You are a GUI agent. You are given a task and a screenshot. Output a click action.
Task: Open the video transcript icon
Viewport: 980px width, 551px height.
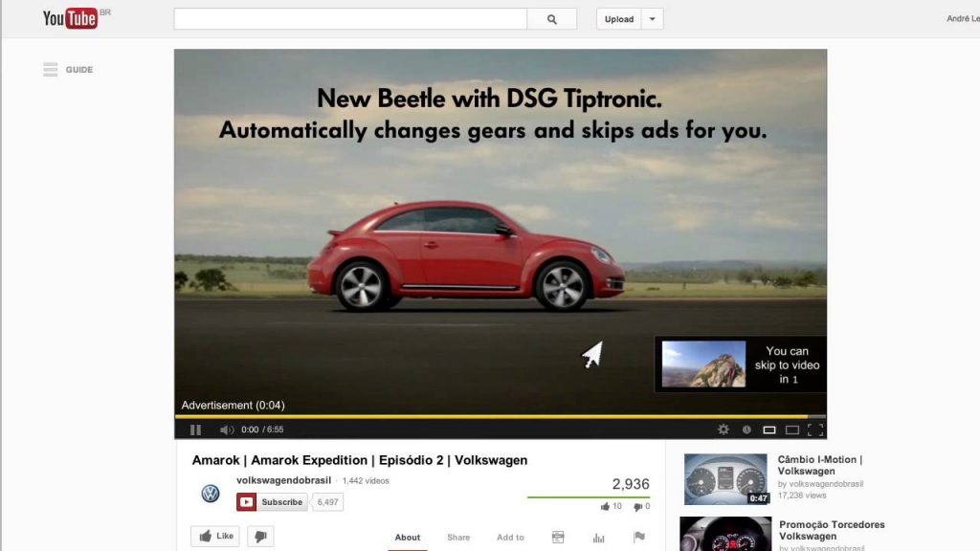click(557, 537)
